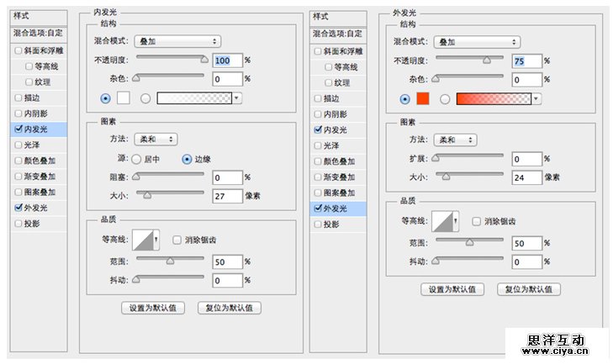Select the 边缘 source radio button
Viewport: 613px width, 364px height.
click(187, 158)
